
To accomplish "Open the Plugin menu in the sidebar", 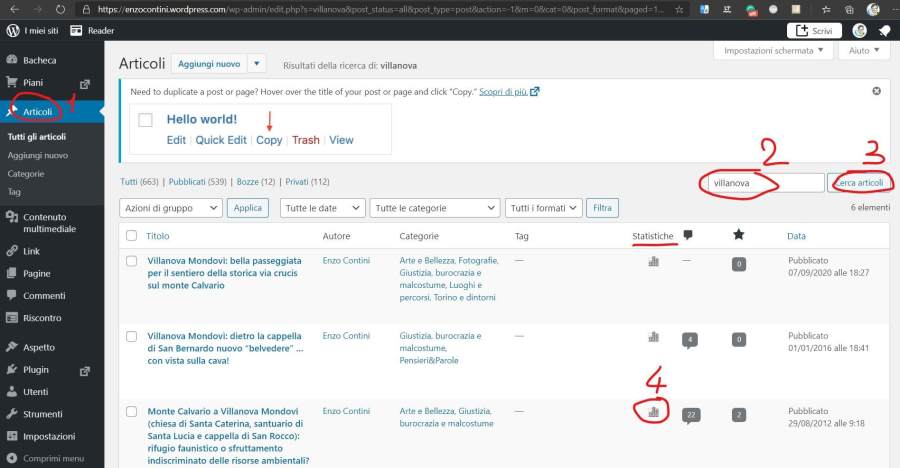I will click(36, 369).
